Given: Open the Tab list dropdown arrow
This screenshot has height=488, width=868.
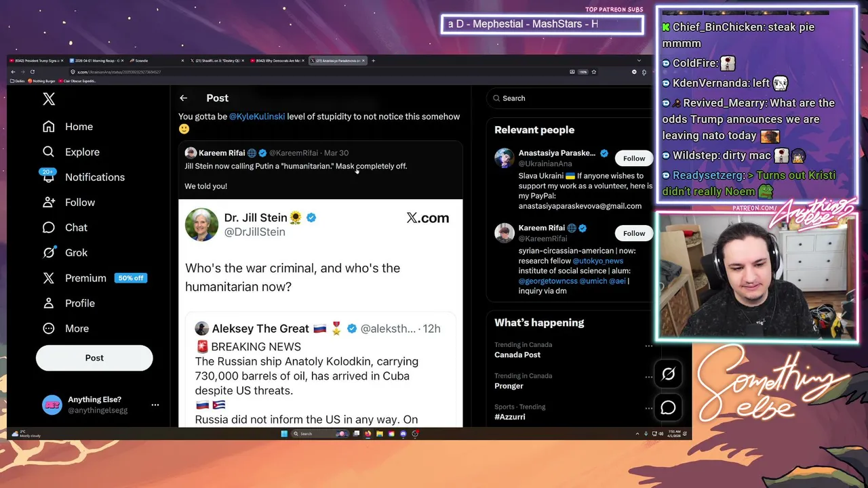Looking at the screenshot, I should point(639,60).
